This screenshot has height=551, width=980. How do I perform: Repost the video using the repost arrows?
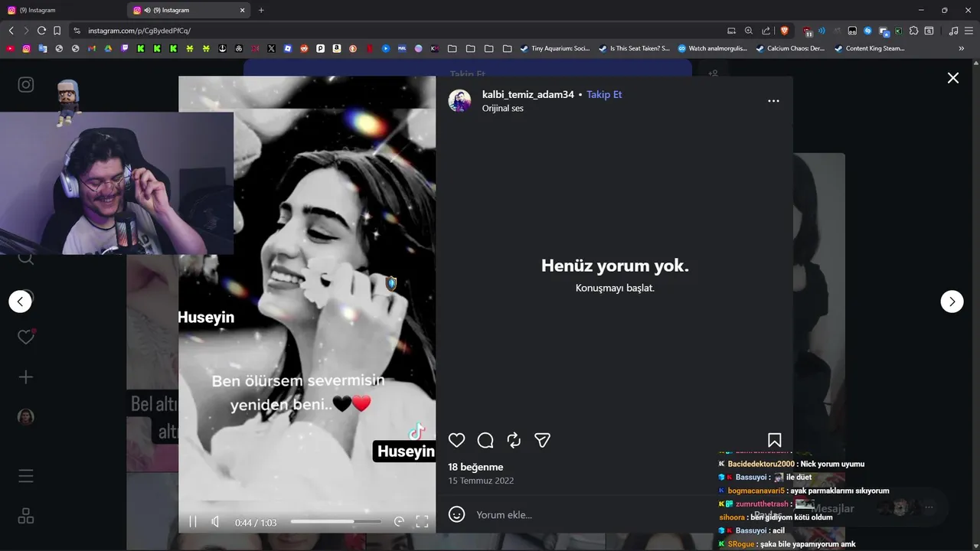pyautogui.click(x=514, y=440)
